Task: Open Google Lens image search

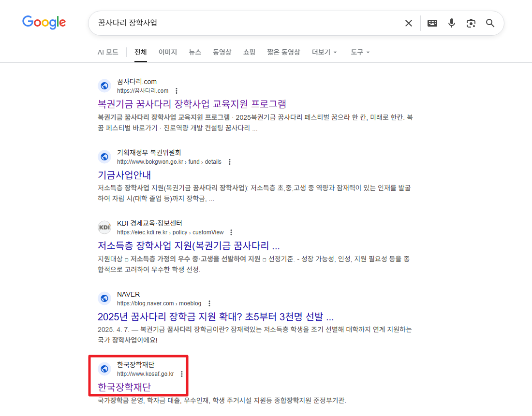Action: coord(471,23)
